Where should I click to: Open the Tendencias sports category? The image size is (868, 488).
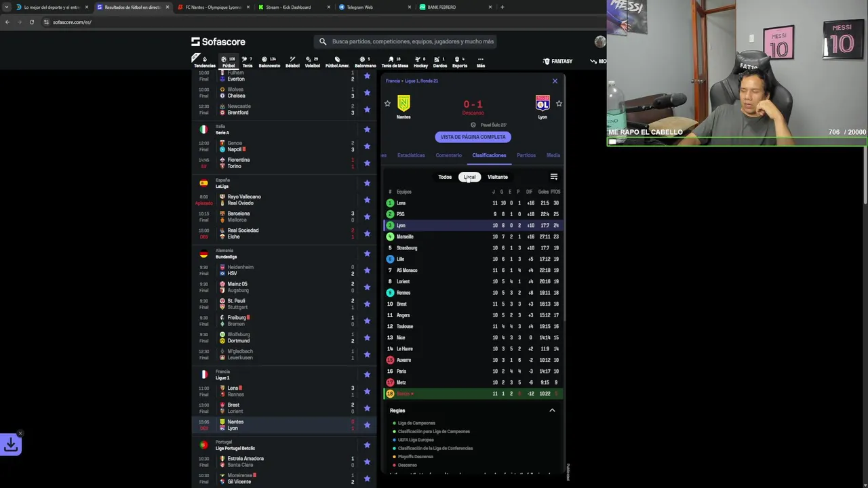[x=204, y=62]
